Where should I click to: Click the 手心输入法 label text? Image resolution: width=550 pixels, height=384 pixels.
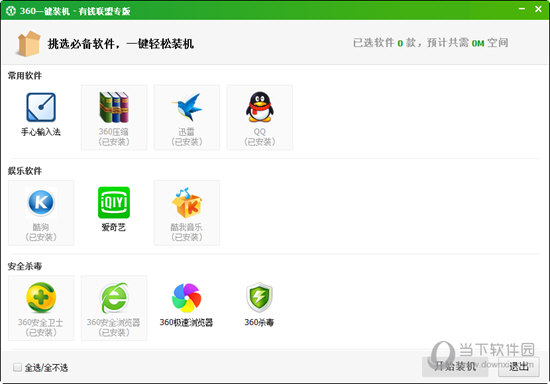pyautogui.click(x=41, y=132)
